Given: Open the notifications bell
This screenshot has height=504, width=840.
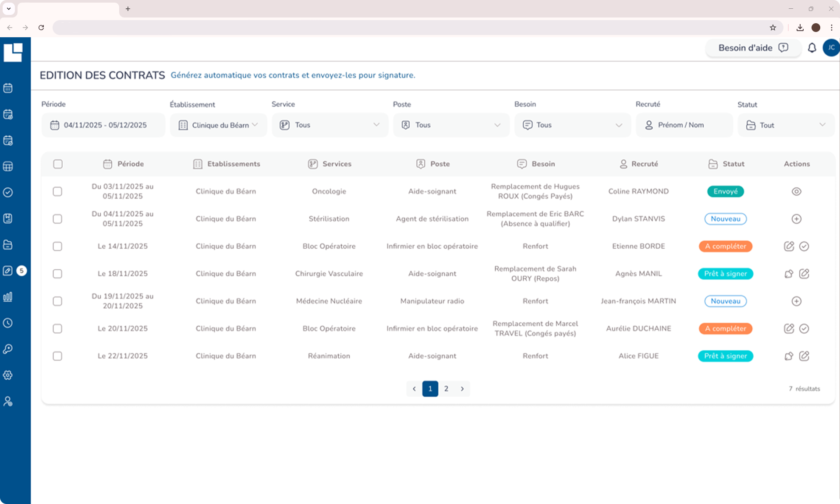Looking at the screenshot, I should 812,48.
